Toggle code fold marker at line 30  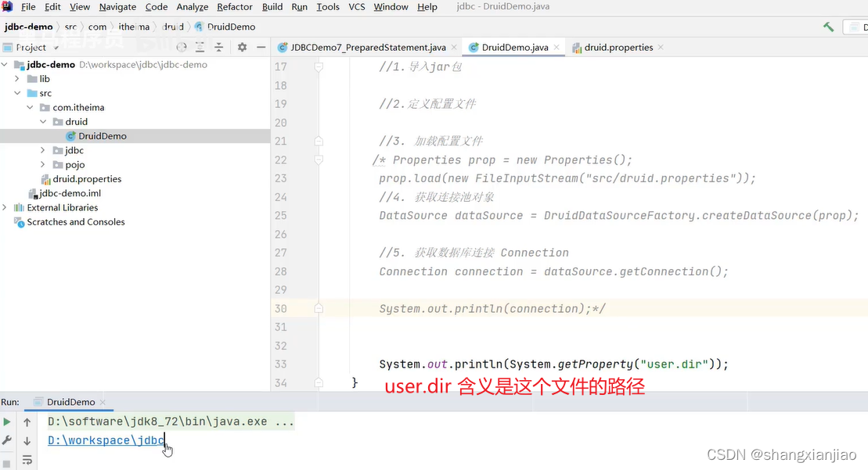click(319, 309)
